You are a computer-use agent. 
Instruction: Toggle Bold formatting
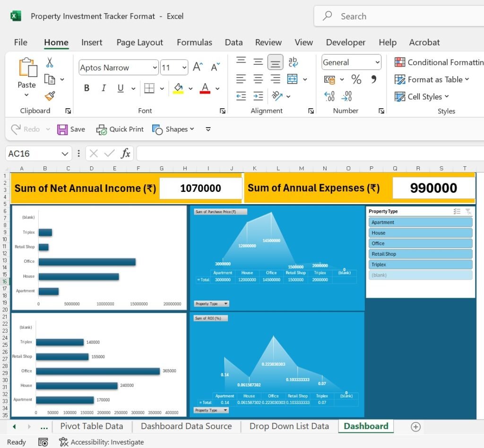(87, 88)
